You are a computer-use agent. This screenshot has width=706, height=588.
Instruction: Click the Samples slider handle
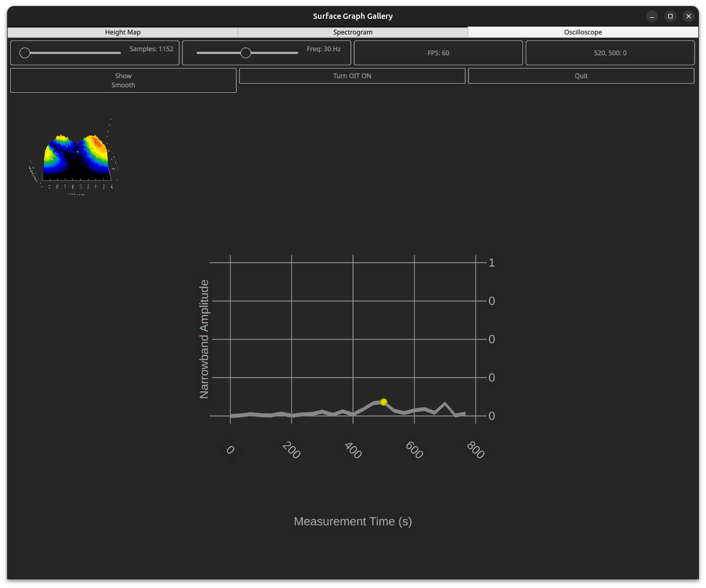coord(25,53)
